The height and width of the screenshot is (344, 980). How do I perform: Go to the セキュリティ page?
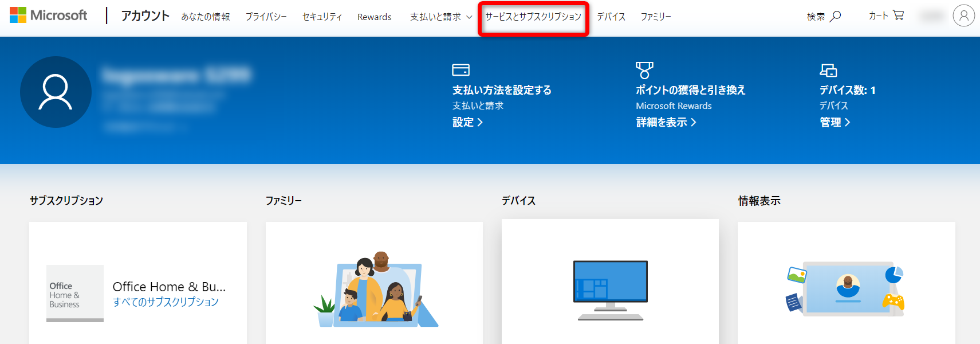tap(322, 17)
